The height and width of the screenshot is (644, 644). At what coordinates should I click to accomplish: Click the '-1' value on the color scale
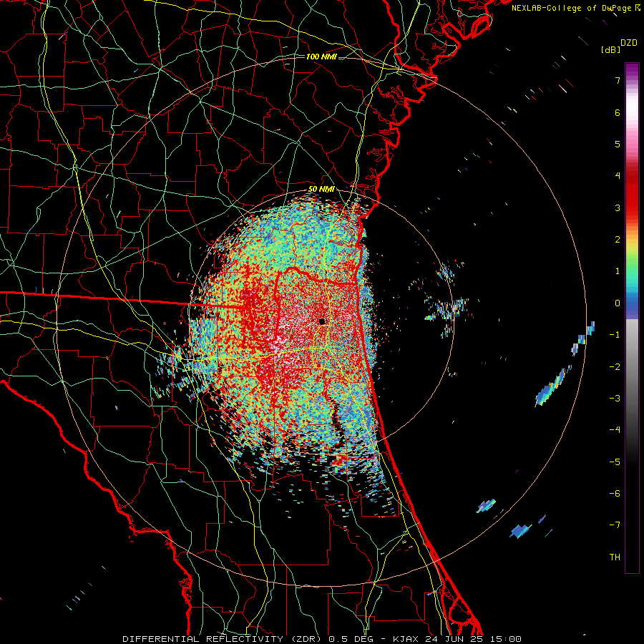(x=615, y=335)
